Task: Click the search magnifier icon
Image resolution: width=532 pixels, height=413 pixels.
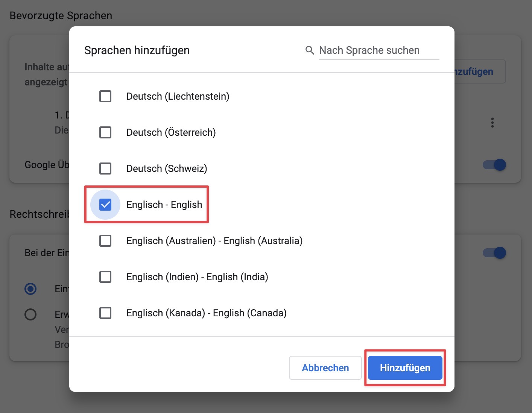Action: coord(310,50)
